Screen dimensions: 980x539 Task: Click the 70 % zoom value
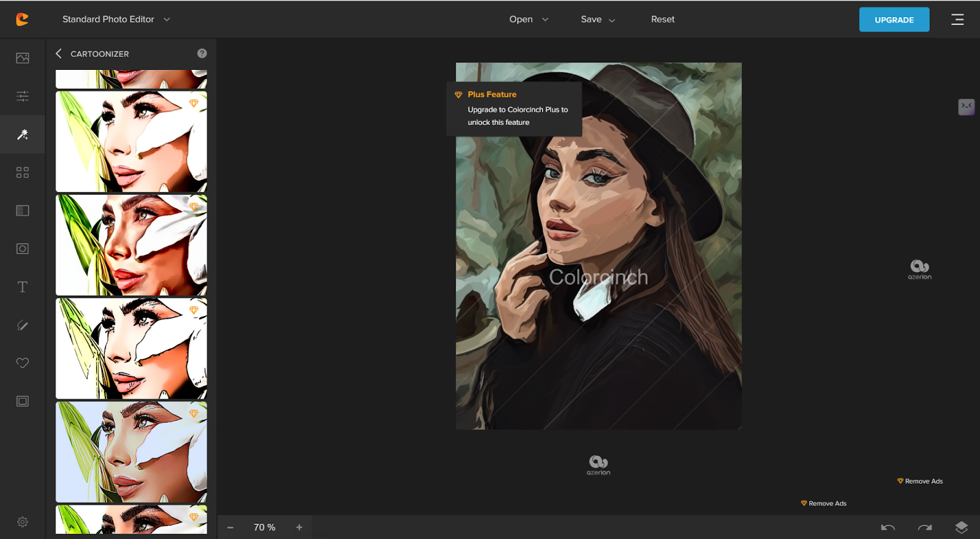point(265,527)
